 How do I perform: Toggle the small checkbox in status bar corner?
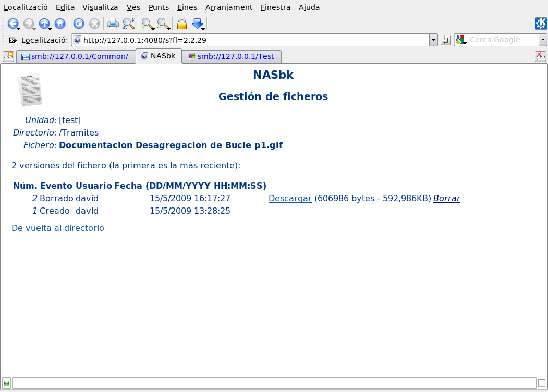pyautogui.click(x=541, y=383)
